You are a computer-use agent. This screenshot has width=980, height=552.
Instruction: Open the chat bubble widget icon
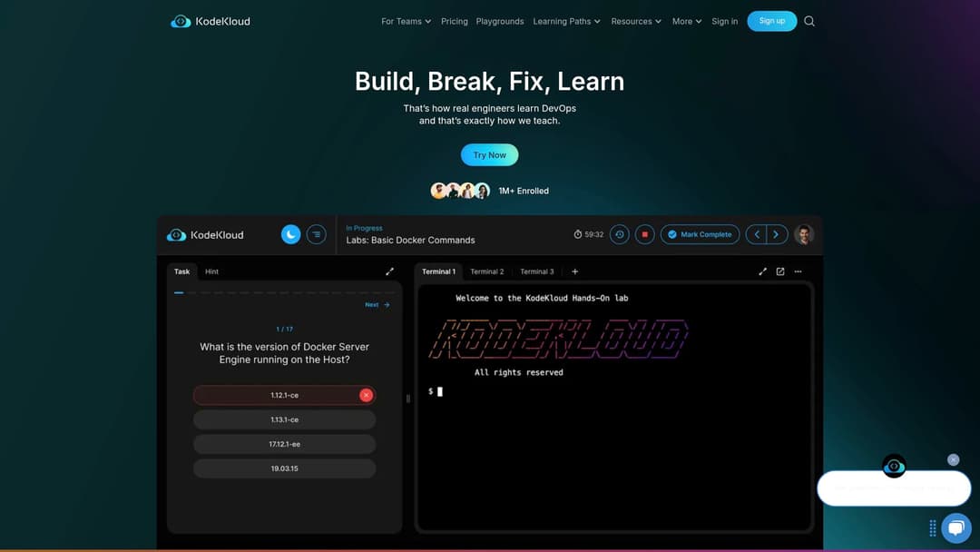(956, 527)
